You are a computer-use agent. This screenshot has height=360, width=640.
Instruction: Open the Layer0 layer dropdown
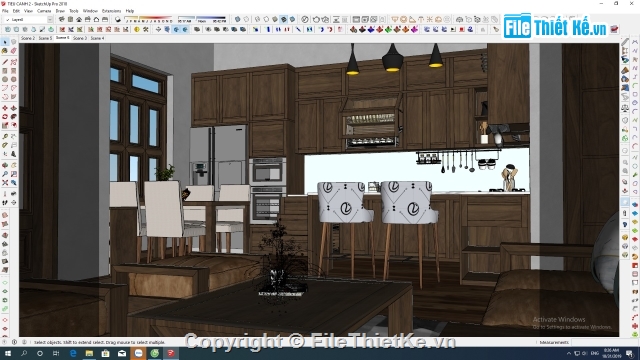tap(28, 19)
